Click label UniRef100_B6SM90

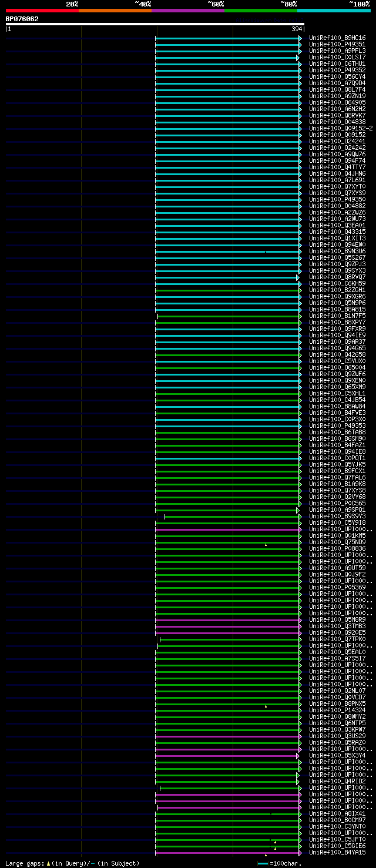pos(337,438)
